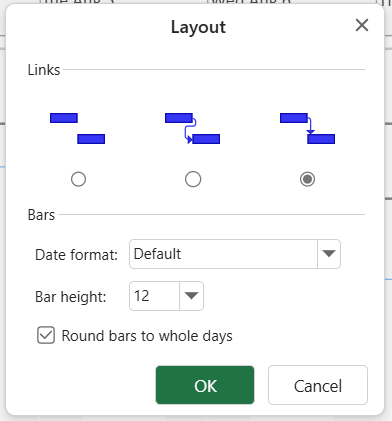The image size is (392, 421).
Task: Click the Bar height value field showing 12
Action: coord(154,296)
